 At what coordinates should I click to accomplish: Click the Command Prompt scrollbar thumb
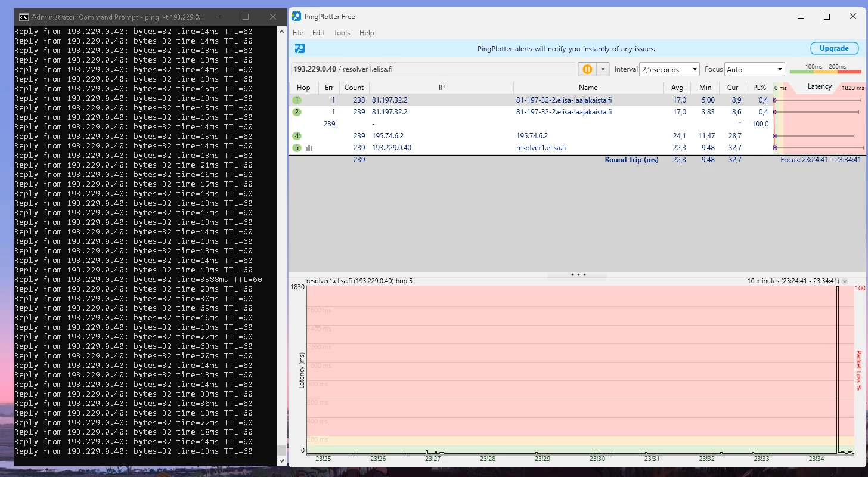pos(281,450)
